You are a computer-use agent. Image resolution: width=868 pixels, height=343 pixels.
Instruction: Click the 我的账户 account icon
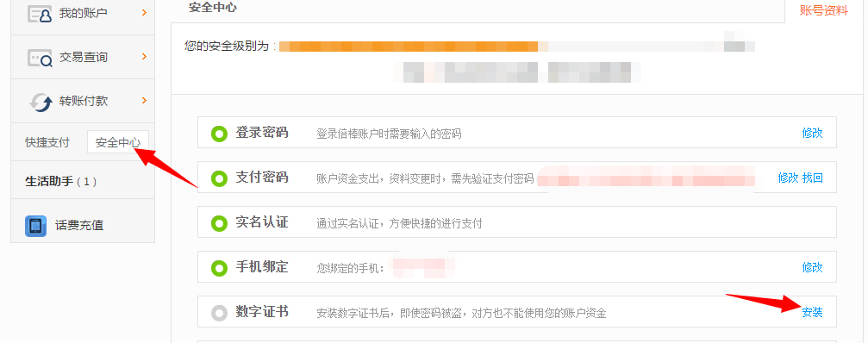click(x=40, y=13)
